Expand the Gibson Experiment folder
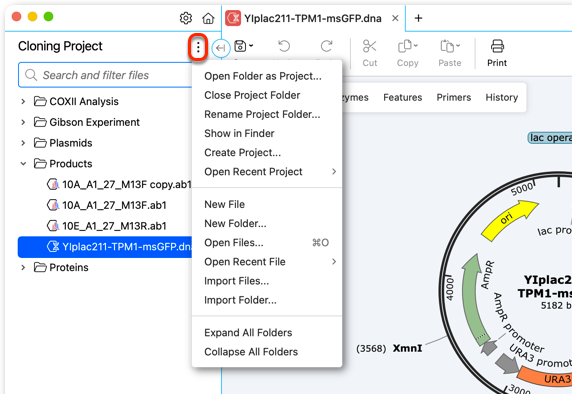 (x=23, y=122)
